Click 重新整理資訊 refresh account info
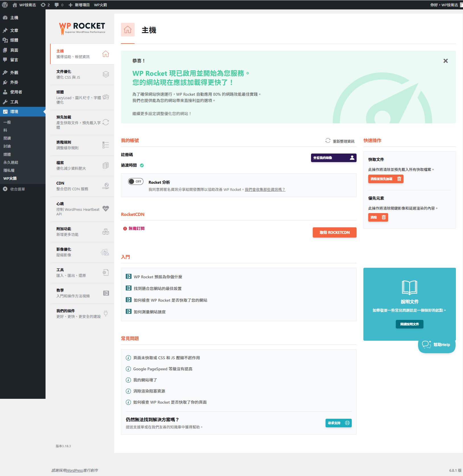The height and width of the screenshot is (476, 463). (x=340, y=141)
